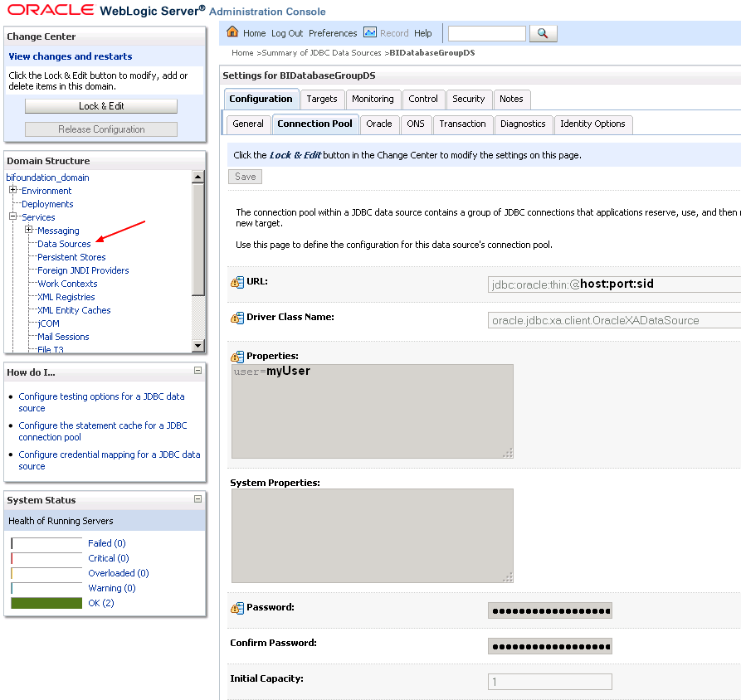Switch to the Monitoring tab
741x700 pixels.
[x=373, y=99]
